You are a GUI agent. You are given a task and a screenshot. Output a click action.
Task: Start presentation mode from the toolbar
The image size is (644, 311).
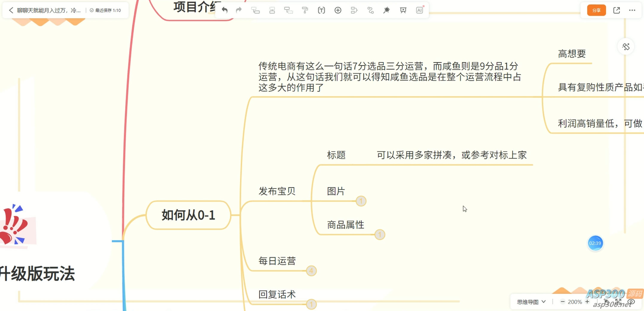pos(403,10)
